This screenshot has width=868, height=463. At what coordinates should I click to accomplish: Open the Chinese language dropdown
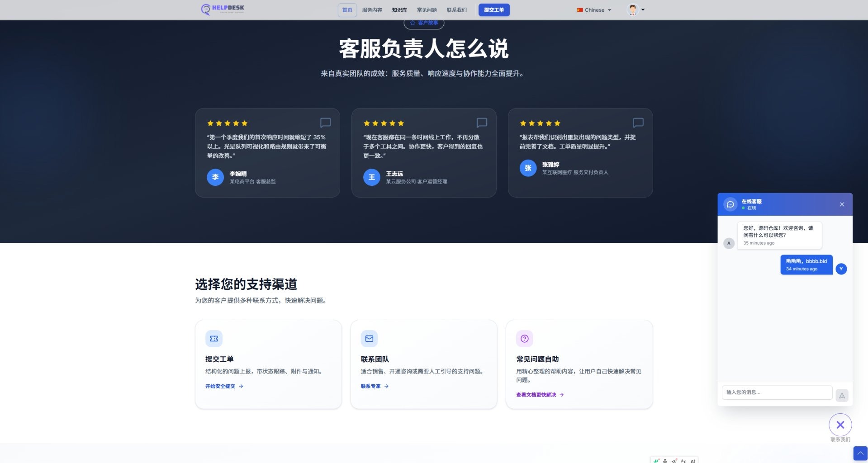(594, 10)
